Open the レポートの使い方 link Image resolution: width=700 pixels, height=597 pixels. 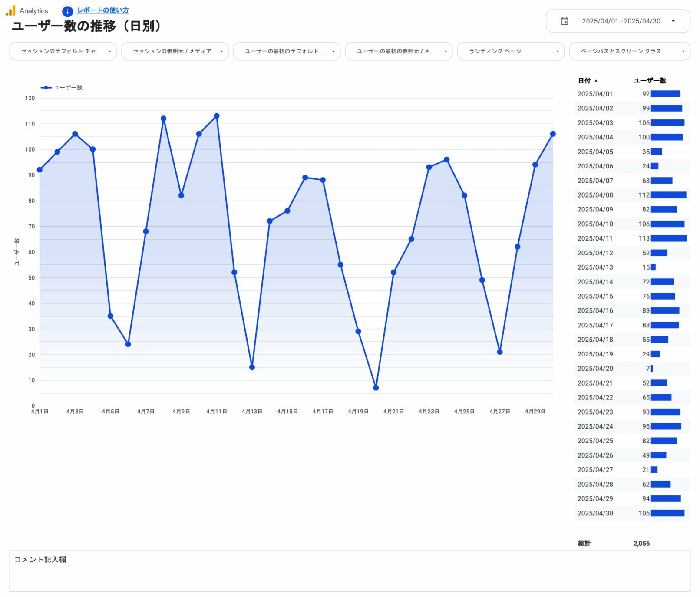pos(102,10)
